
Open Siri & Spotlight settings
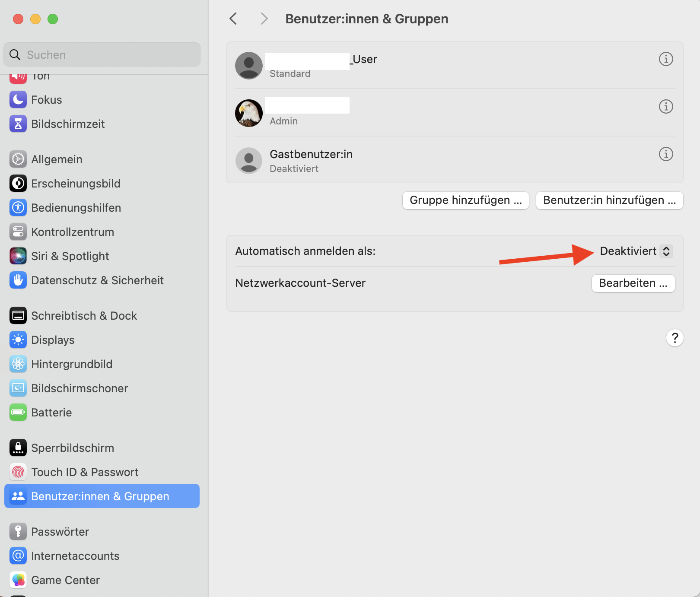click(102, 256)
